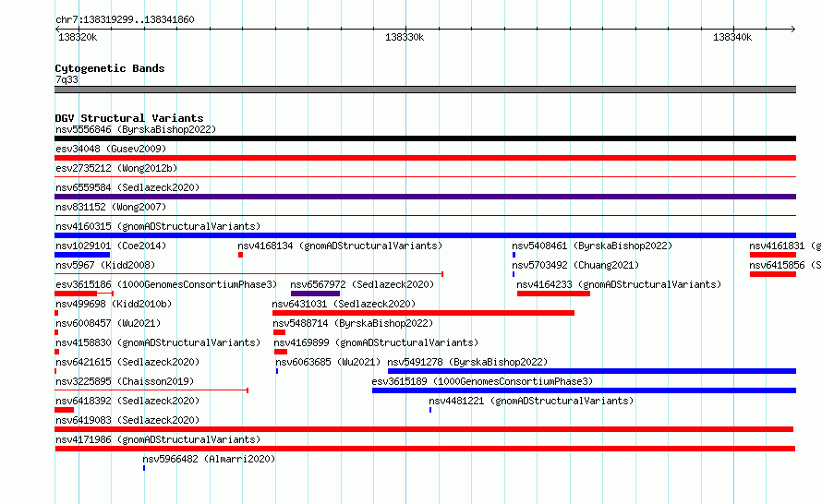822x504 pixels.
Task: Open nsv6421615 (Sedlazeck2020) variant label
Action: [127, 362]
